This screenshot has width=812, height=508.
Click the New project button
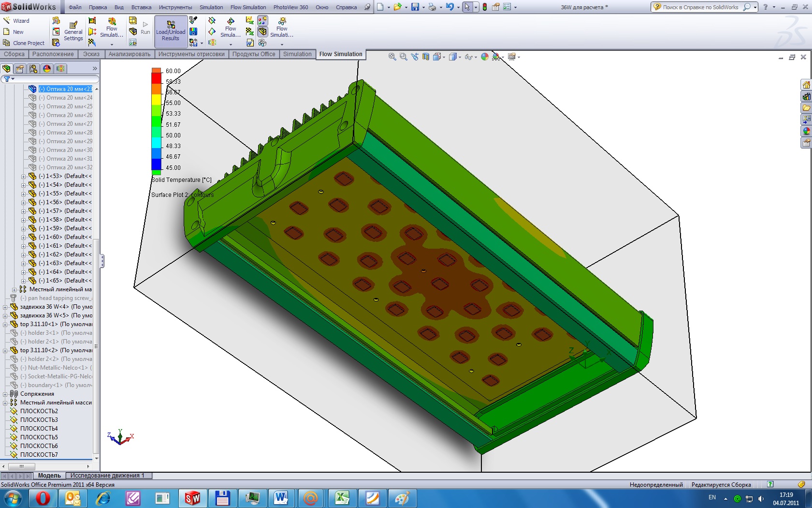14,32
